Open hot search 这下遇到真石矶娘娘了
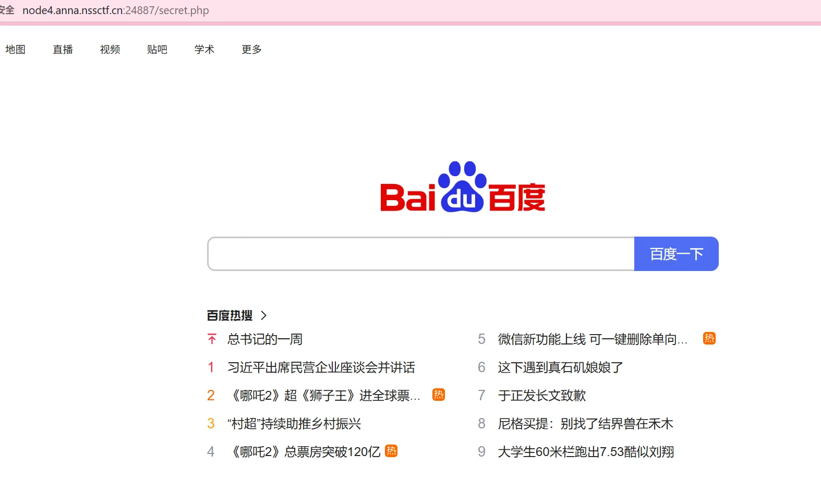This screenshot has height=504, width=821. coord(560,367)
